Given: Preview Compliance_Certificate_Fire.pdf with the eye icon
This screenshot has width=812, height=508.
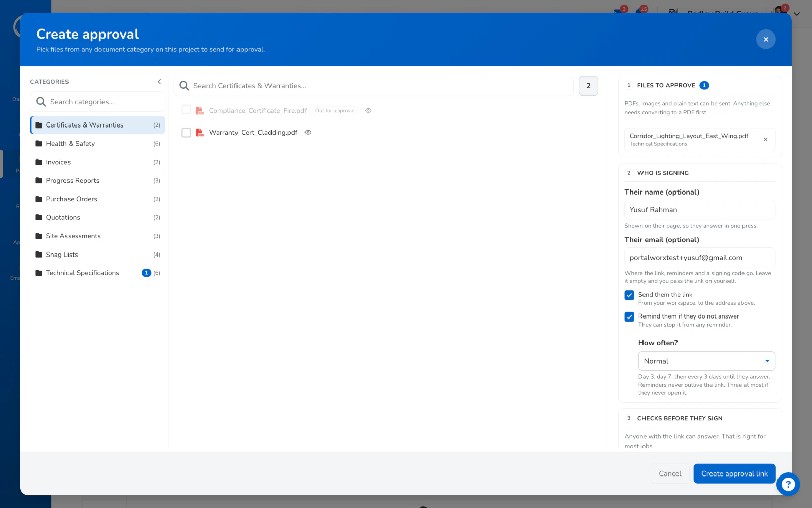Looking at the screenshot, I should (368, 110).
